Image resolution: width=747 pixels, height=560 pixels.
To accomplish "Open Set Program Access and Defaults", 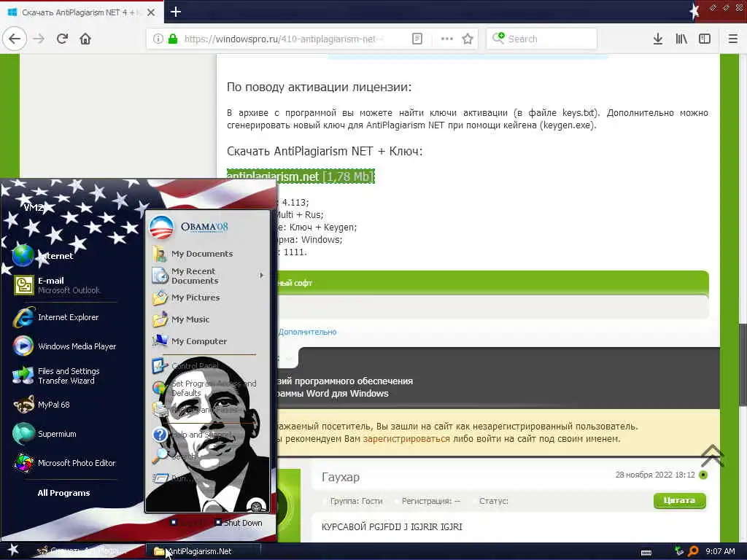I will coord(205,388).
